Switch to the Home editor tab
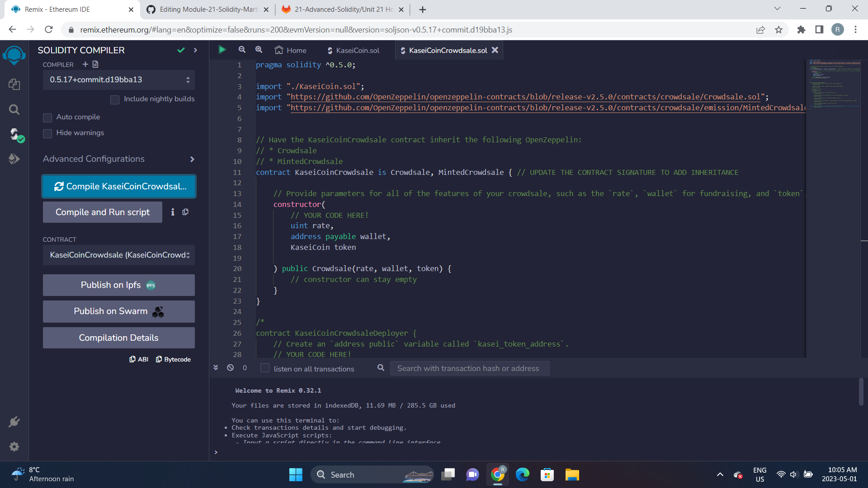Screen dimensions: 868x488 (291, 50)
